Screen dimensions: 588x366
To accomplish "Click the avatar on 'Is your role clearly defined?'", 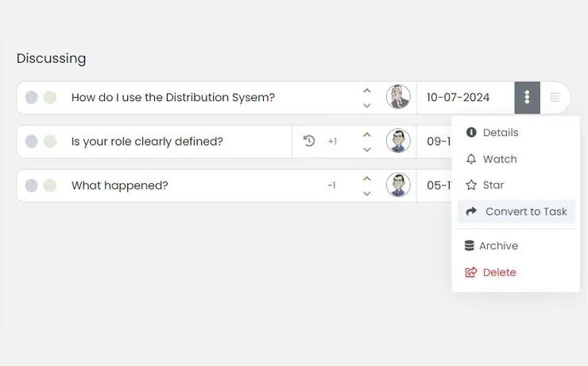I will [x=398, y=142].
